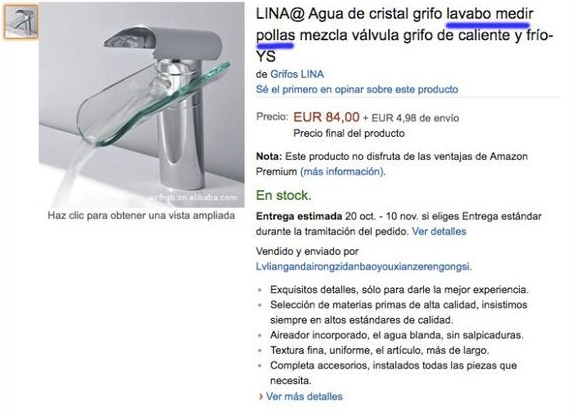Click 'Sé el primero en opinar' link

tap(357, 89)
